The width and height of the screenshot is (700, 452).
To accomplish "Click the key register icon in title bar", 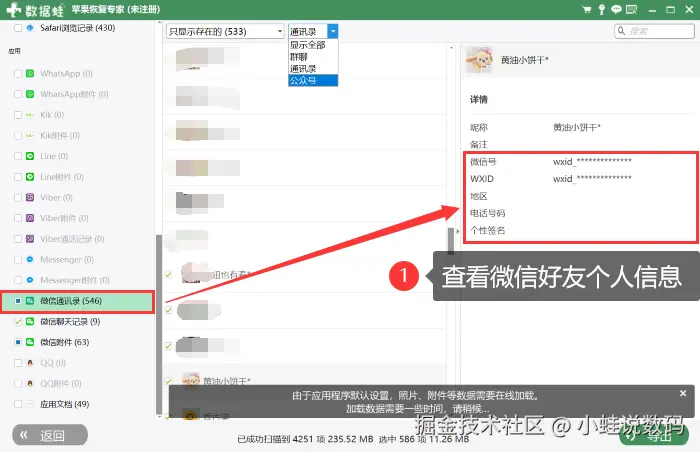I will 601,9.
